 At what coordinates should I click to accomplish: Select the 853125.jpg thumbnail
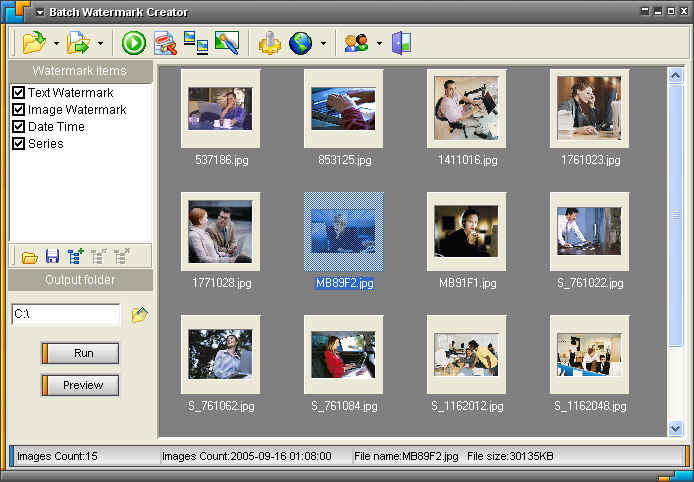pos(343,108)
